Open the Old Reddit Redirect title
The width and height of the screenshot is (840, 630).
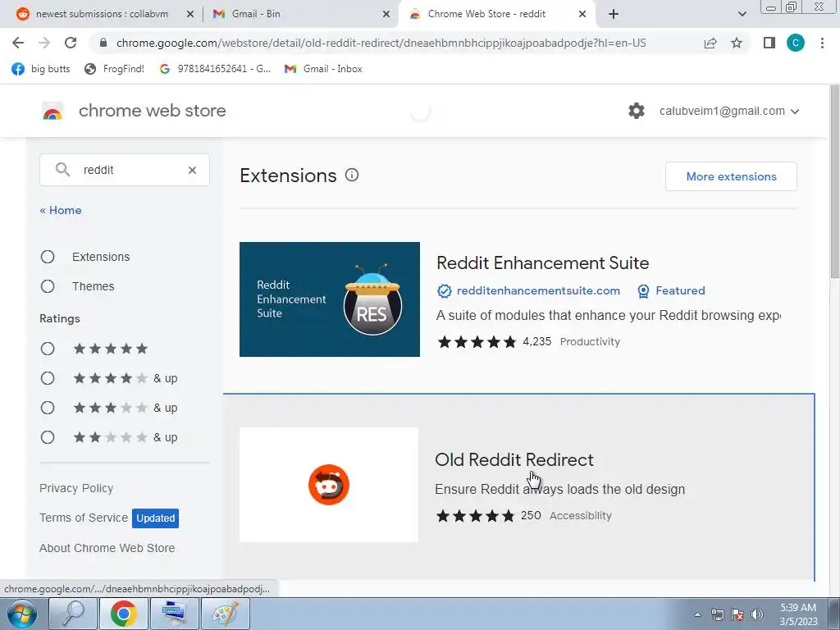(514, 459)
